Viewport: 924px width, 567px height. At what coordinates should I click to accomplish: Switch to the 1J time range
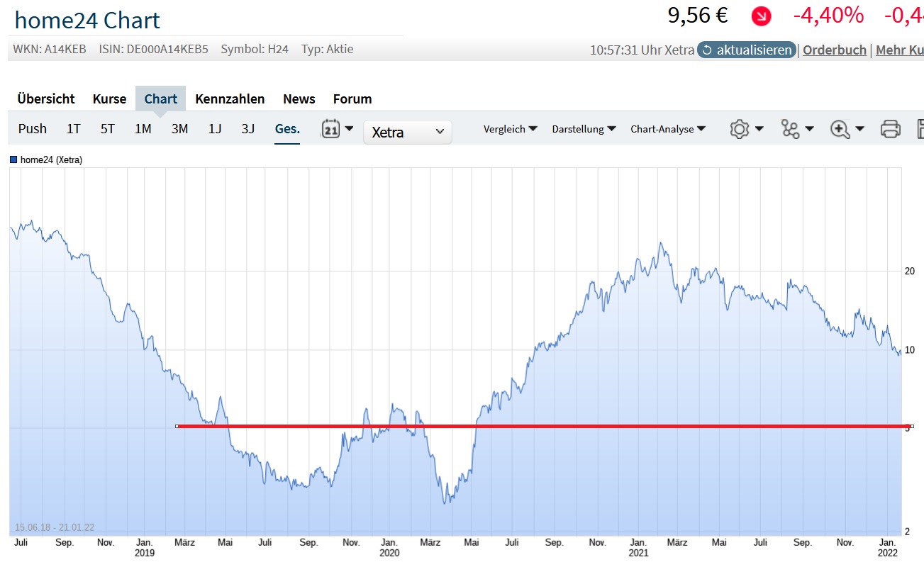[x=215, y=129]
